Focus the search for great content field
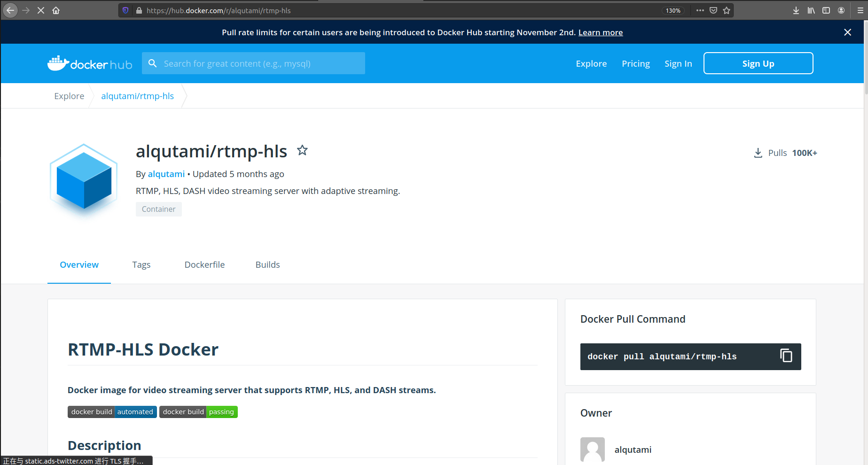The image size is (868, 465). (x=253, y=63)
